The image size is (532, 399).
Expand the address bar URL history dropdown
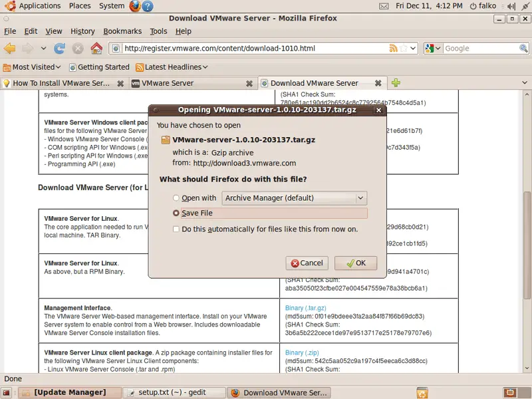click(x=413, y=48)
